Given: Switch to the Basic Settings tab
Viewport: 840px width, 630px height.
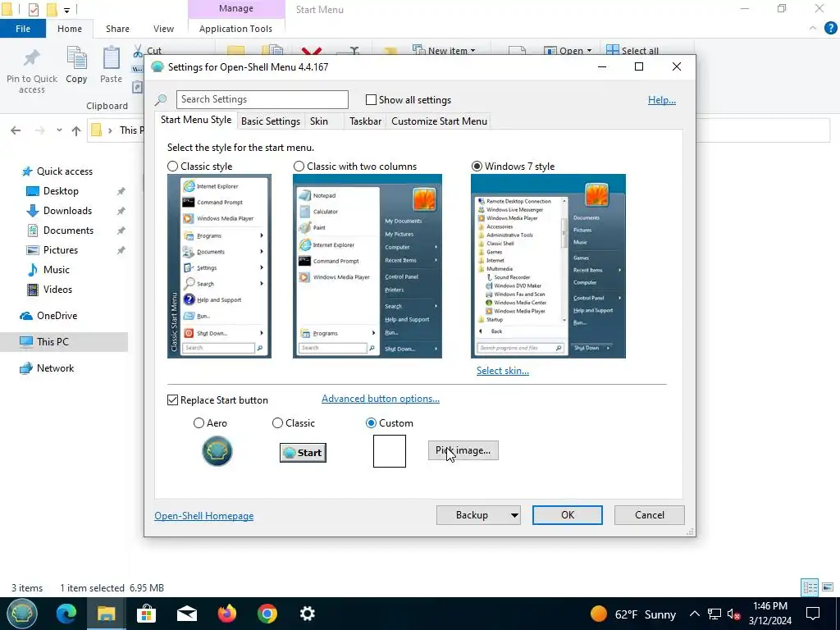Looking at the screenshot, I should pos(271,121).
